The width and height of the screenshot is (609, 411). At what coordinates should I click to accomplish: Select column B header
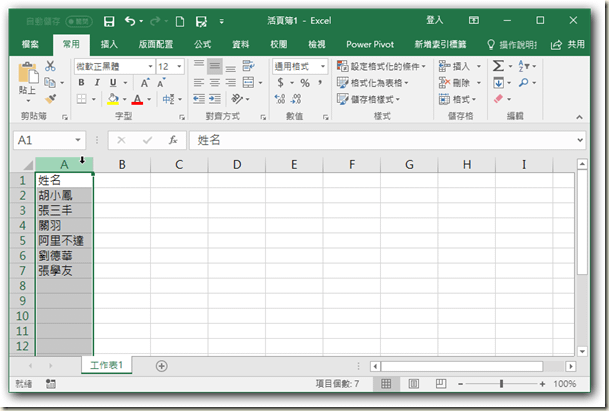pyautogui.click(x=122, y=165)
